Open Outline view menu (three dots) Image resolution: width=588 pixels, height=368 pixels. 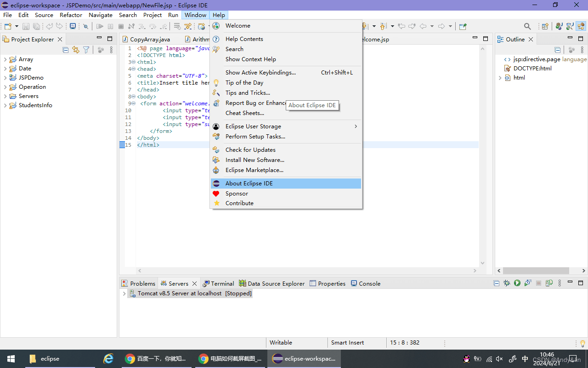(582, 50)
